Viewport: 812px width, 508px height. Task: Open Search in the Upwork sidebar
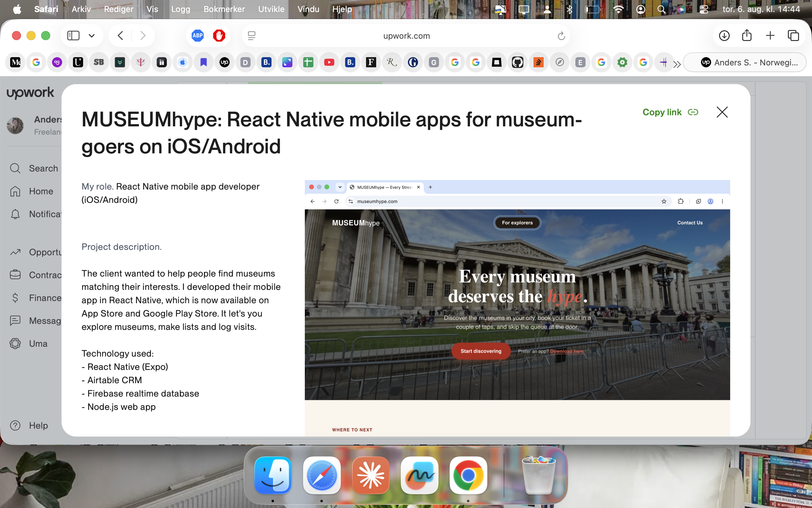click(x=34, y=168)
